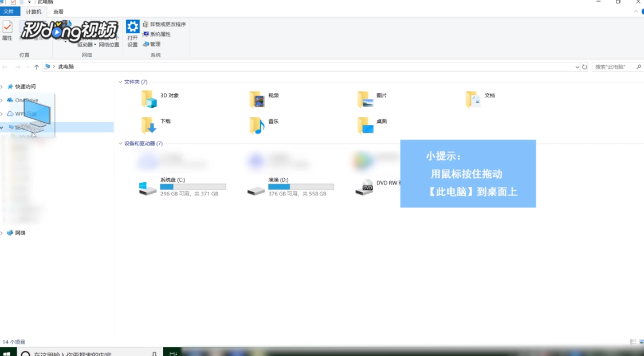Collapse the ribbon with the caret arrow

[x=636, y=12]
